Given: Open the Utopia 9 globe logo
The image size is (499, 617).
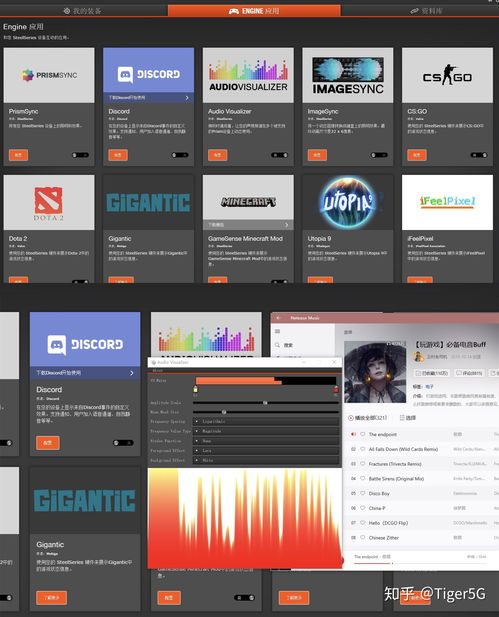Looking at the screenshot, I should pos(347,202).
